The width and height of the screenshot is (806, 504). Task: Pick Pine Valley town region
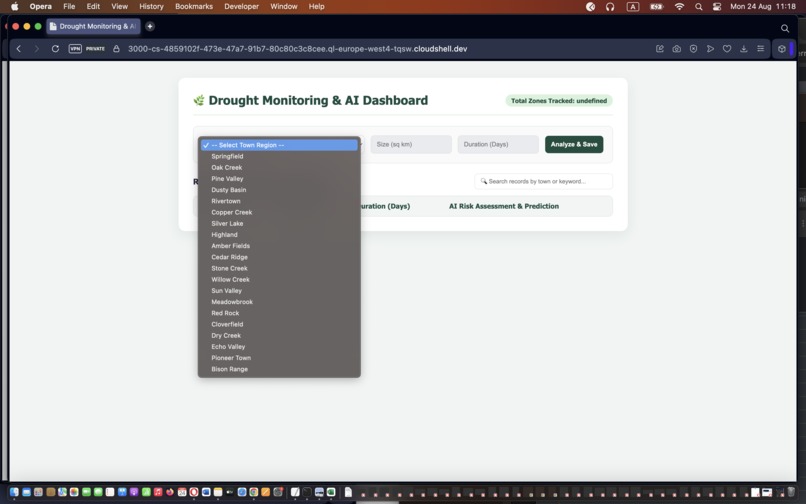pos(279,179)
